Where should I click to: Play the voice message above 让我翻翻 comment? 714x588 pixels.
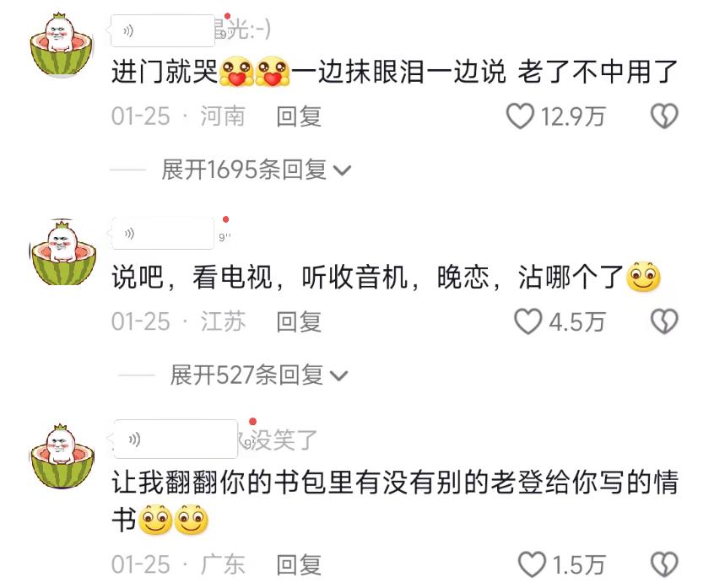(x=176, y=440)
